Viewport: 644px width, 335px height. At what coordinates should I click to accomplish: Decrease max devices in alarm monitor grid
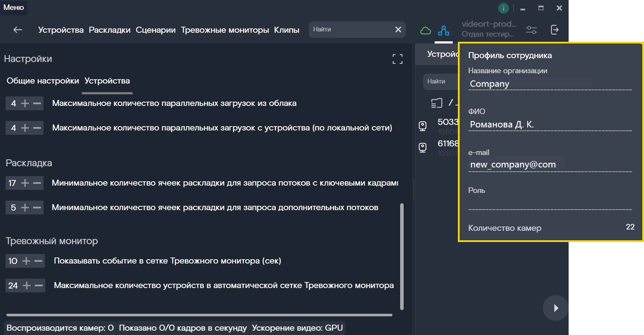[38, 285]
